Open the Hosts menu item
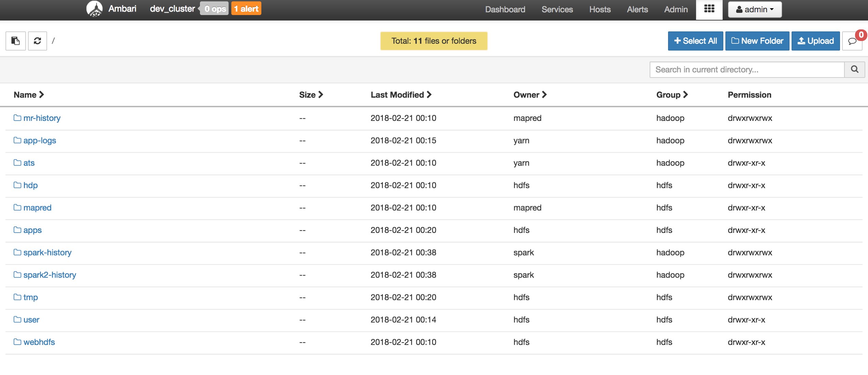Image resolution: width=868 pixels, height=375 pixels. pyautogui.click(x=599, y=10)
